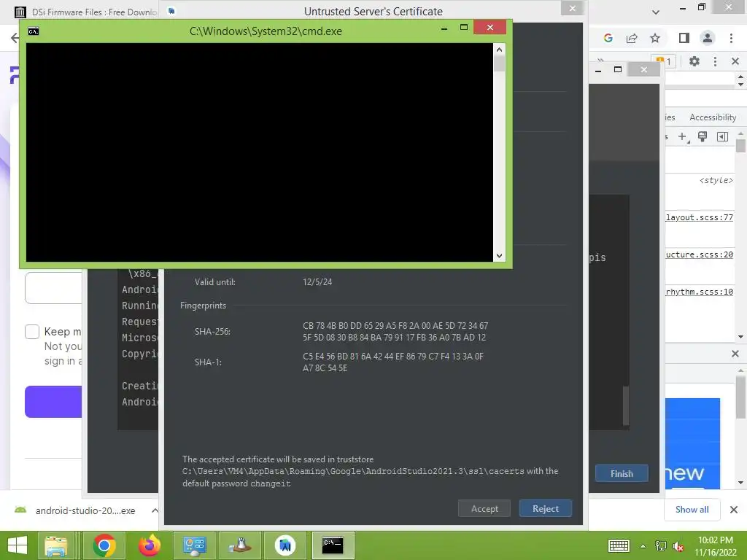This screenshot has width=747, height=560.
Task: Open the Control Panel taskbar icon
Action: point(194,545)
